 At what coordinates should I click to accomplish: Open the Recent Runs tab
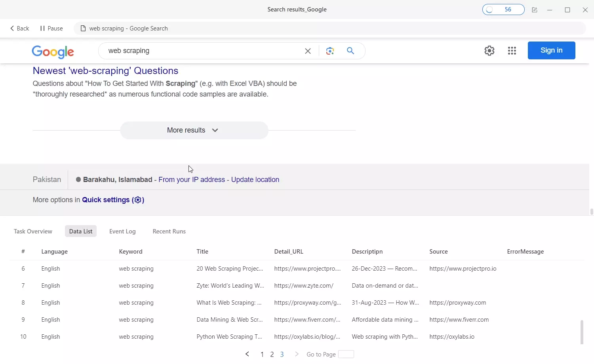tap(169, 231)
